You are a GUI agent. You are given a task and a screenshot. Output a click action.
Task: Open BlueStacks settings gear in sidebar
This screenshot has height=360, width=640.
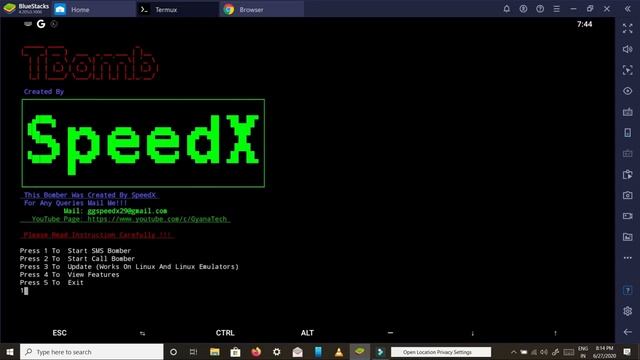point(628,311)
